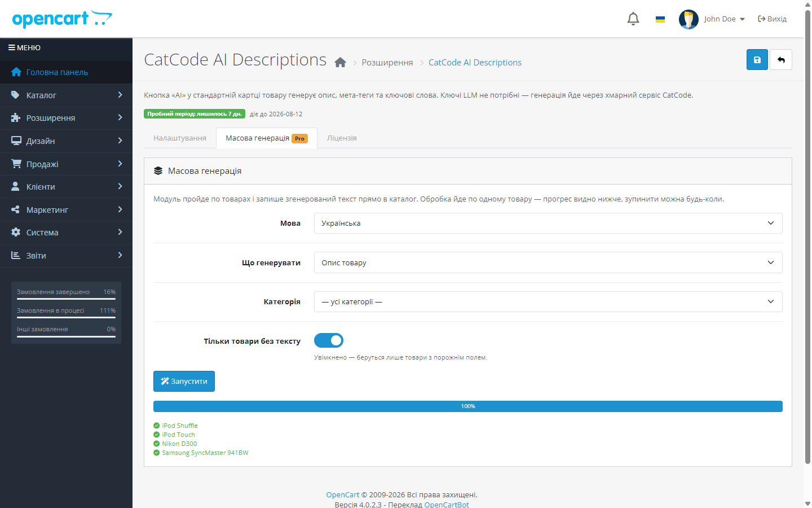Viewport: 812px width, 508px height.
Task: Expand the Продажі menu chevron
Action: tap(120, 164)
